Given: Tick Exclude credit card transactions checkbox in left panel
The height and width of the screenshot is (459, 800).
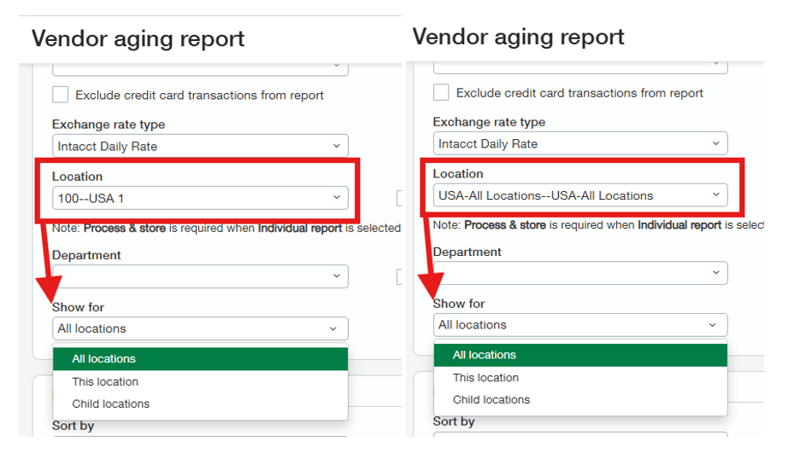Looking at the screenshot, I should click(x=61, y=95).
